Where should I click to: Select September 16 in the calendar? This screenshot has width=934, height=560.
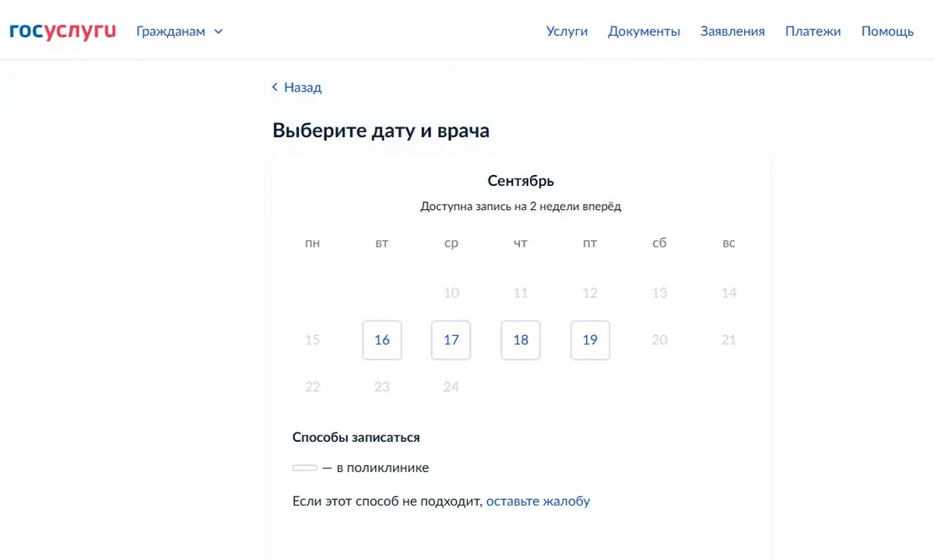(382, 340)
